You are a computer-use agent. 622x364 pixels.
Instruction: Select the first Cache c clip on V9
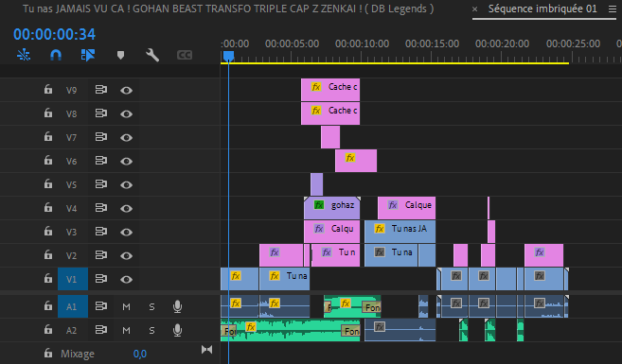tap(330, 90)
